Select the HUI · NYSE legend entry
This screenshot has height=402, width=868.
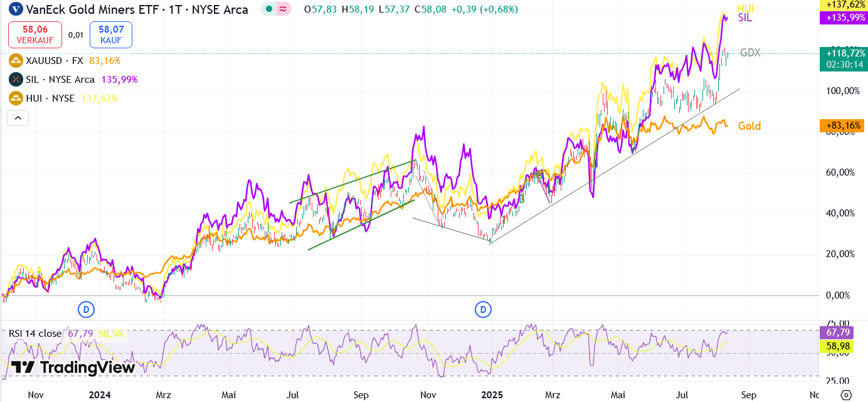click(x=50, y=98)
